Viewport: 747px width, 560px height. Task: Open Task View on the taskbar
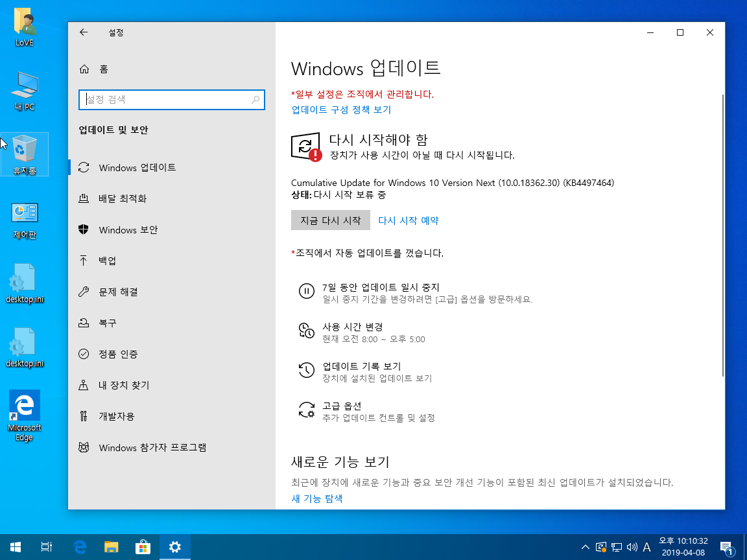coord(47,547)
